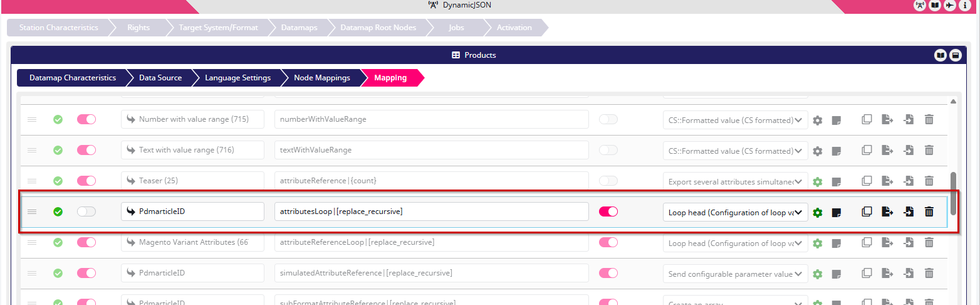This screenshot has height=305, width=980.
Task: Go to the Datamaps step
Action: pyautogui.click(x=298, y=28)
